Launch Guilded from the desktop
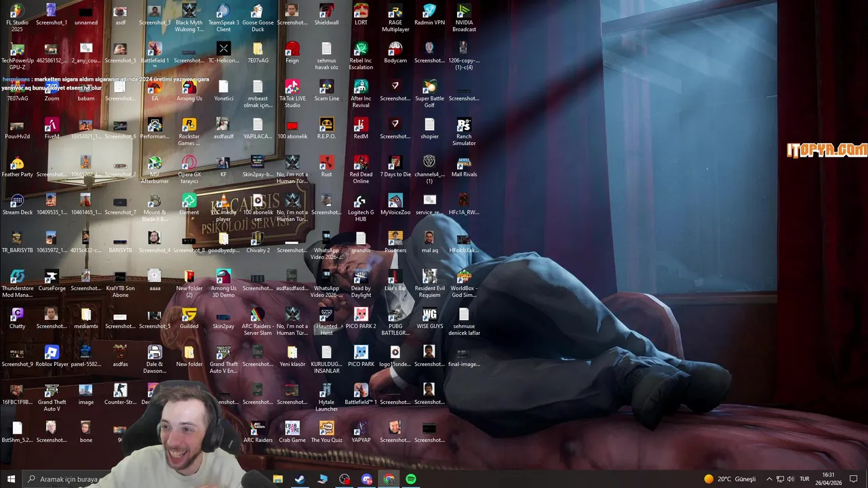The width and height of the screenshot is (868, 488). [189, 318]
